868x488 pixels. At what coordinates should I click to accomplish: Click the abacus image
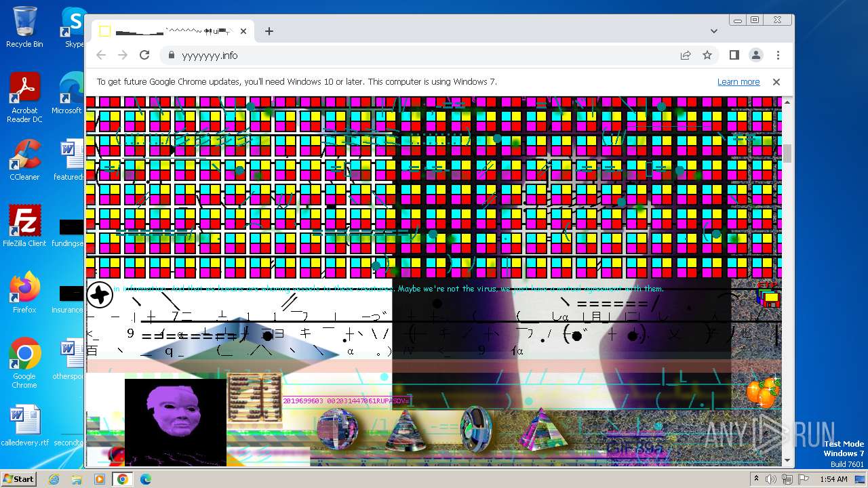(x=254, y=398)
